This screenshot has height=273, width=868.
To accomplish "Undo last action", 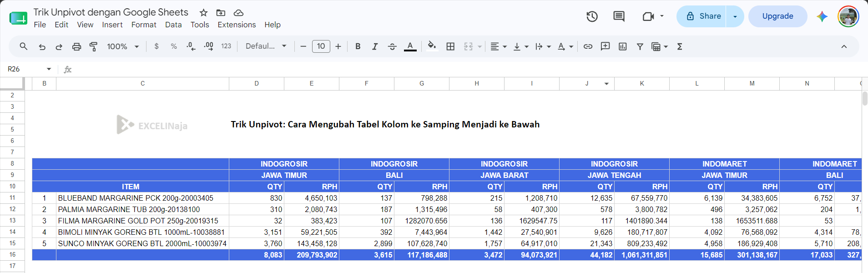I will click(42, 46).
